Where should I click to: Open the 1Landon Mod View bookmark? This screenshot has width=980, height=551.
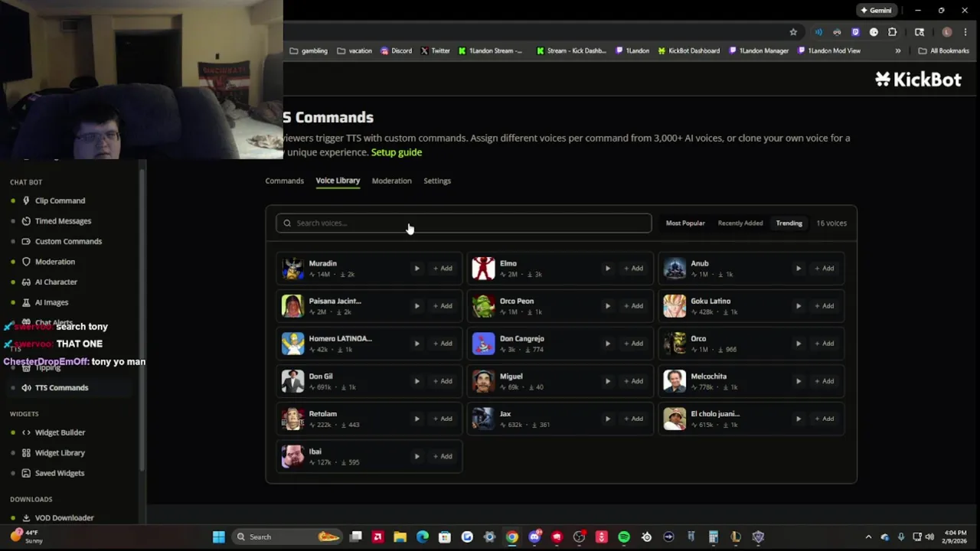coord(829,51)
